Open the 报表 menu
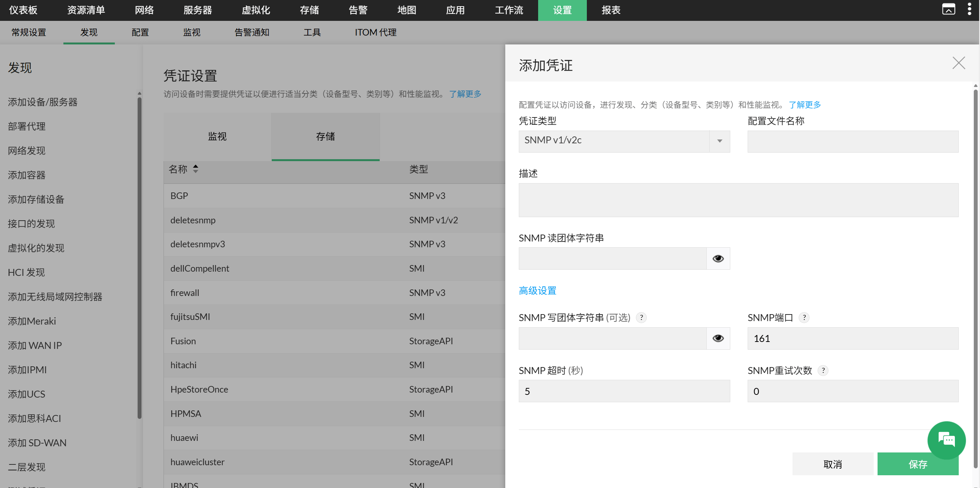This screenshot has height=488, width=980. click(x=611, y=10)
